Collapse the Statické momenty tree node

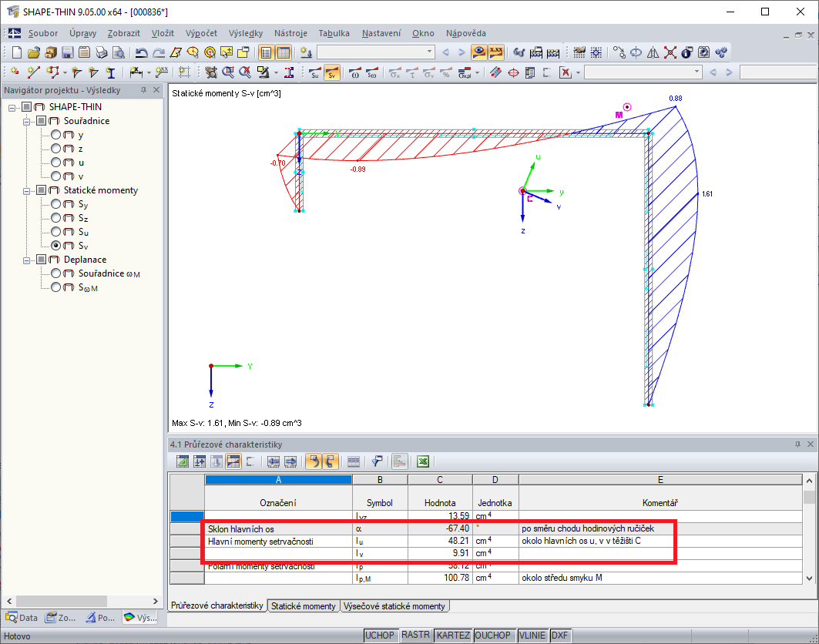[x=26, y=191]
